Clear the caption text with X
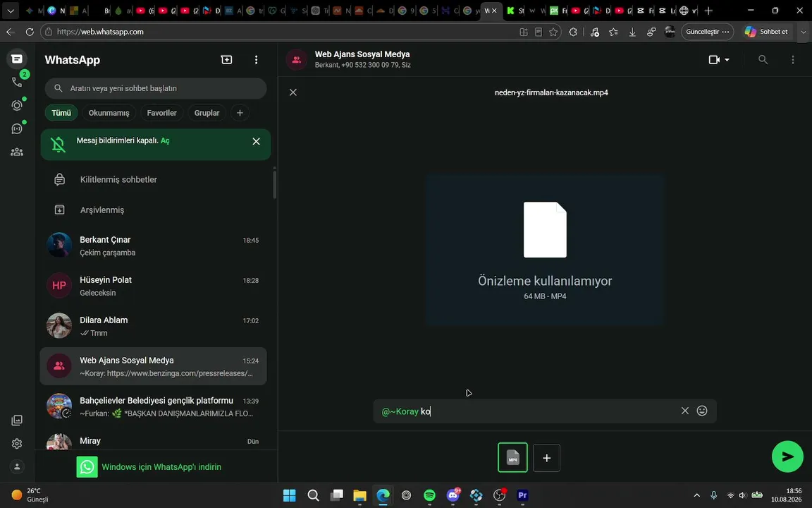This screenshot has width=812, height=508. [x=684, y=411]
